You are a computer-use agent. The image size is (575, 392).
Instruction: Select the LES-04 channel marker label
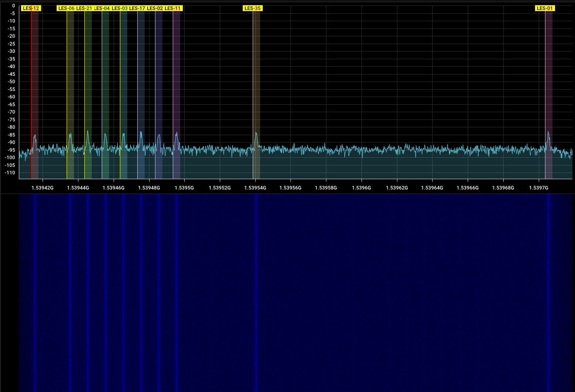(102, 8)
